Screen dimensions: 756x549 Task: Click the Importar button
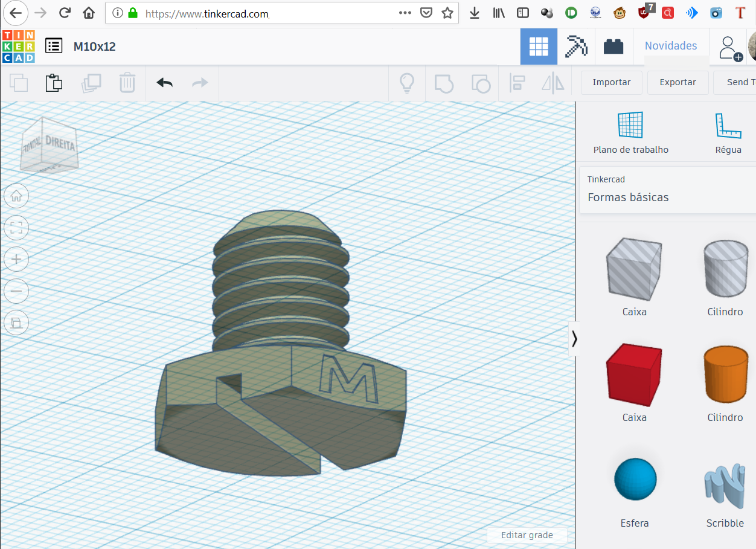[x=612, y=83]
